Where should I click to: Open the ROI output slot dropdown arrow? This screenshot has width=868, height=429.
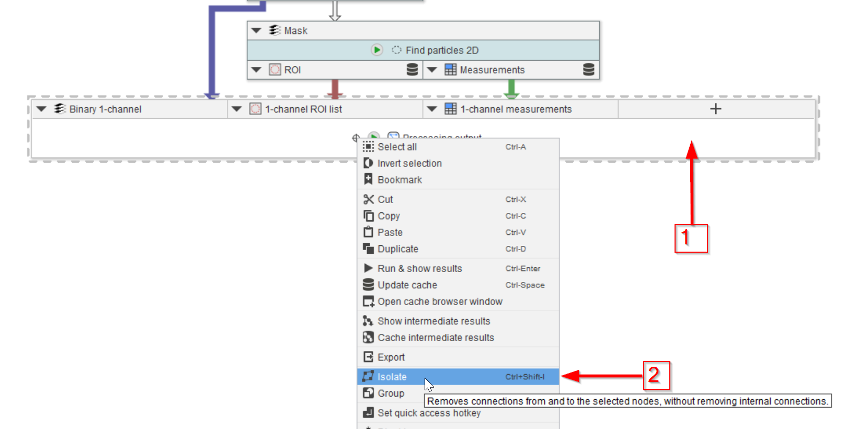click(256, 70)
